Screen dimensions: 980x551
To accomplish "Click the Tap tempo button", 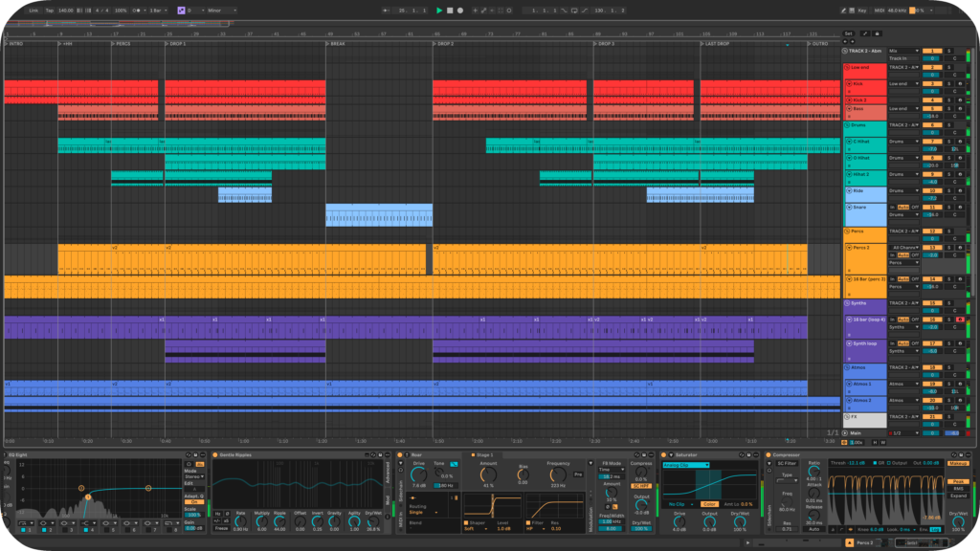I will (49, 10).
